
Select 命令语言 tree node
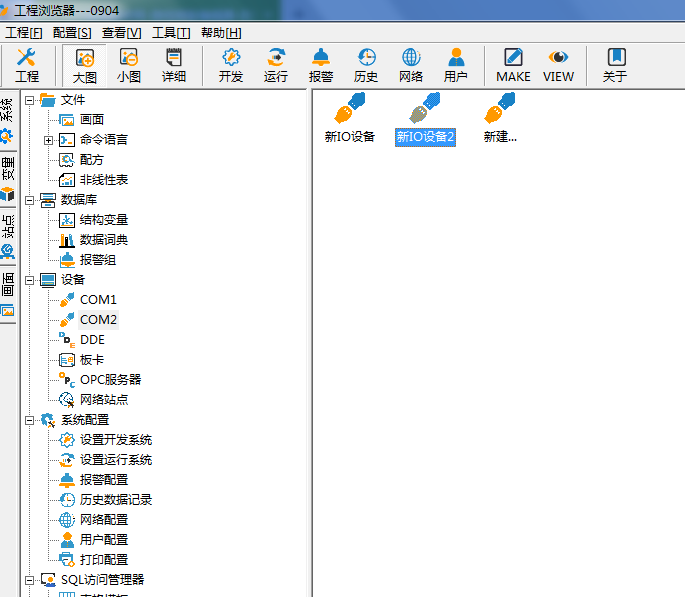[x=104, y=140]
